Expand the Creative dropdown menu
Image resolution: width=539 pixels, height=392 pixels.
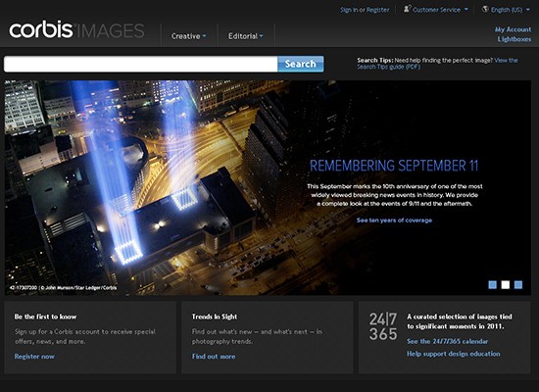[x=189, y=36]
